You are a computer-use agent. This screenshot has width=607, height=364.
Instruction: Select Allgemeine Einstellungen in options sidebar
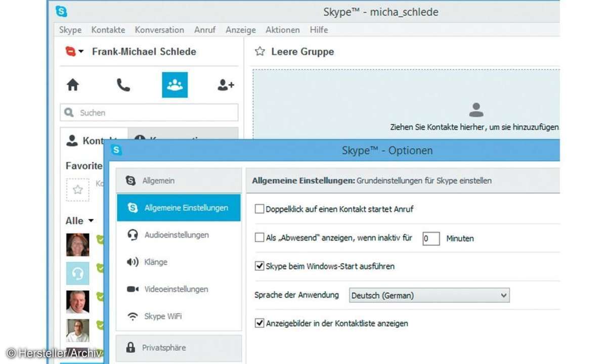179,208
